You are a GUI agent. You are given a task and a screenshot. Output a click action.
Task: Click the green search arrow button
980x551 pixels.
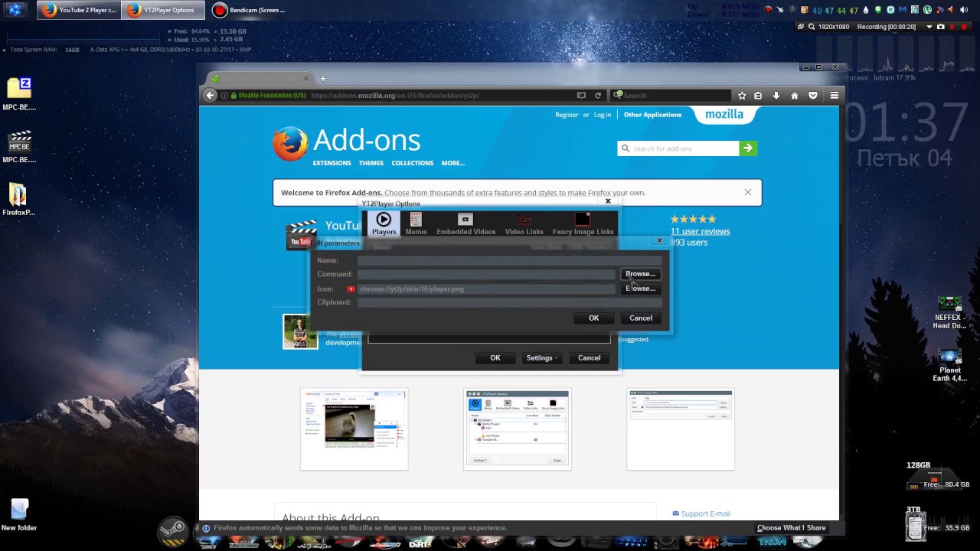click(x=748, y=148)
